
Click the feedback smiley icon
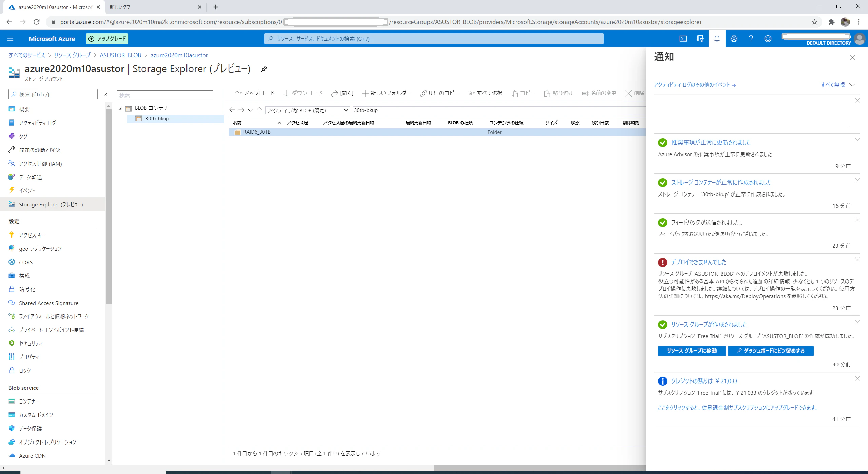(768, 39)
